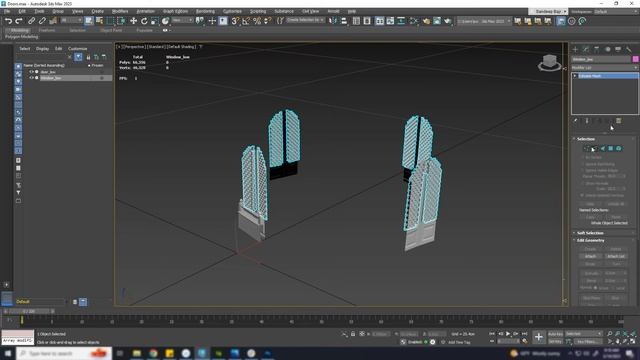Toggle Ignore Backfacing checkbox
640x360 pixels.
[582, 164]
